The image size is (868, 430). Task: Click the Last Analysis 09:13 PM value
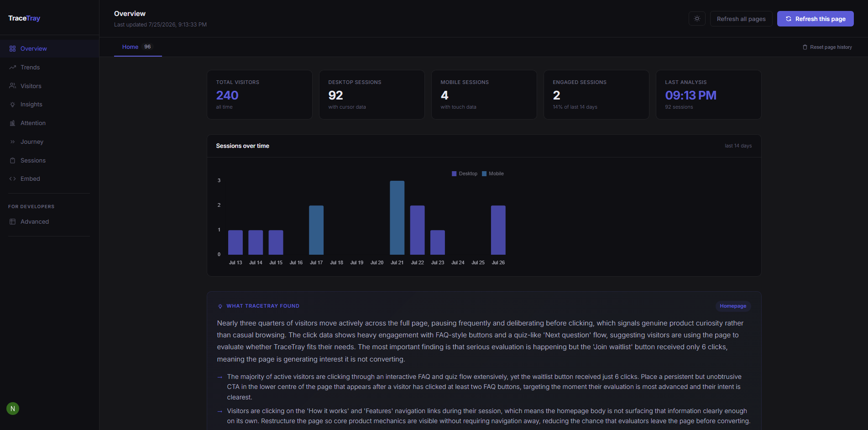[690, 95]
